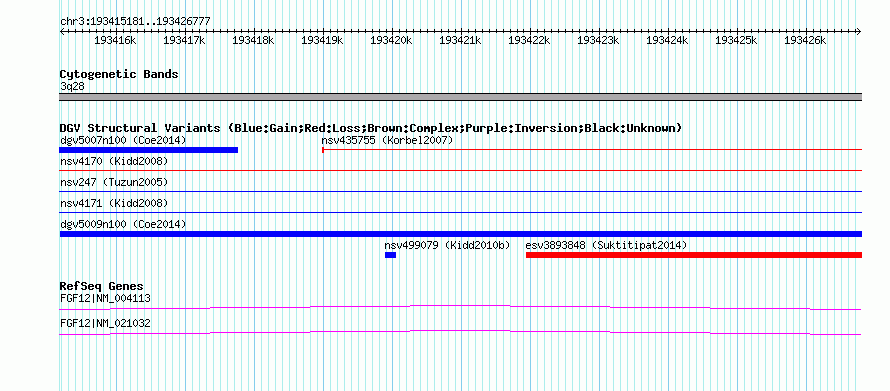The image size is (890, 391).
Task: Open the nsv4171 (Kidd2008) variant label
Action: pyautogui.click(x=114, y=203)
